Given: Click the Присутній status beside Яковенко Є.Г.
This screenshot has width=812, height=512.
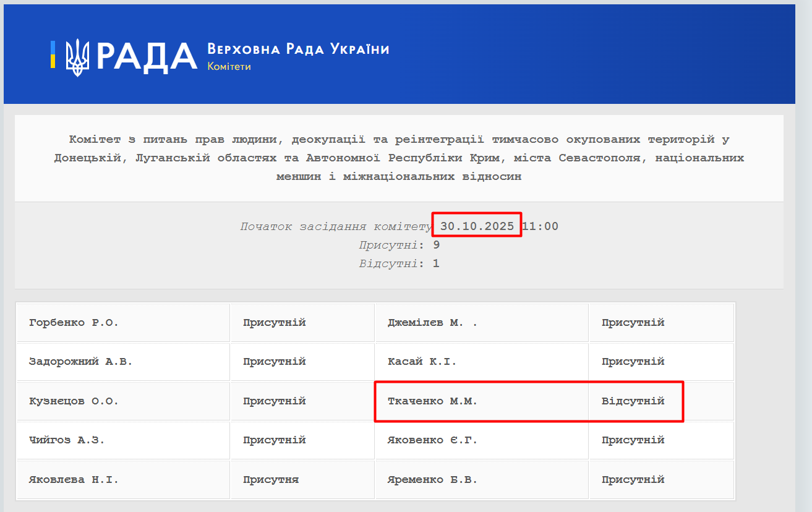Looking at the screenshot, I should [633, 440].
